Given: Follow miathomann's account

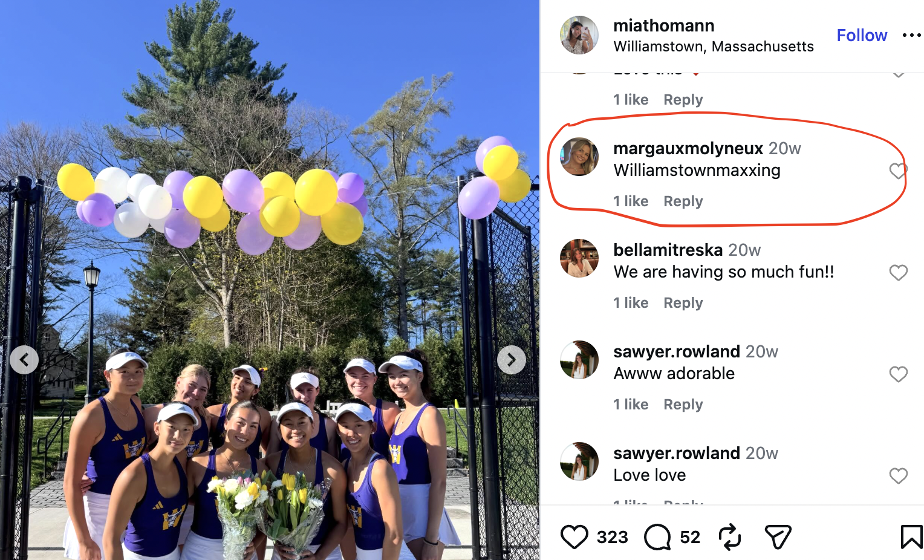Looking at the screenshot, I should click(x=862, y=36).
